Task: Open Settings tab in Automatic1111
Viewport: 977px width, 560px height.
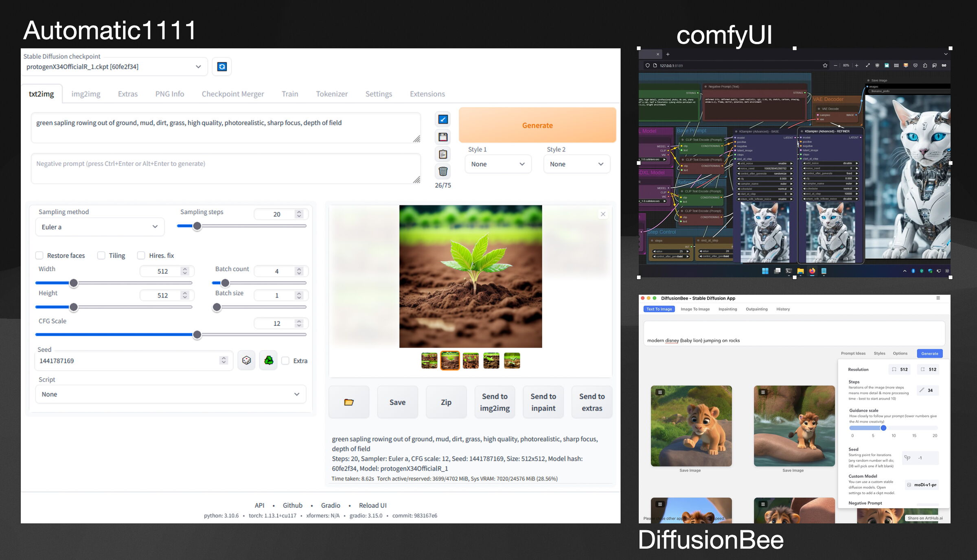Action: pyautogui.click(x=379, y=94)
